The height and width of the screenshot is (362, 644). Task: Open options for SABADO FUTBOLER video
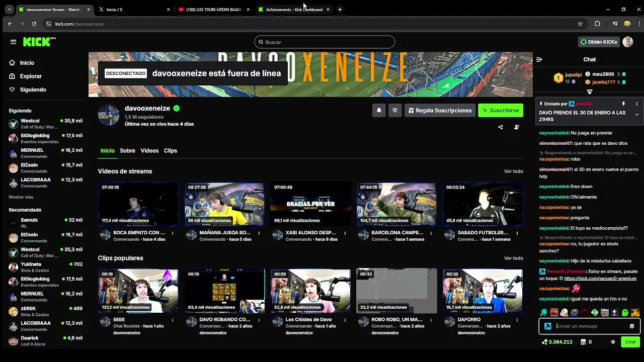[518, 233]
